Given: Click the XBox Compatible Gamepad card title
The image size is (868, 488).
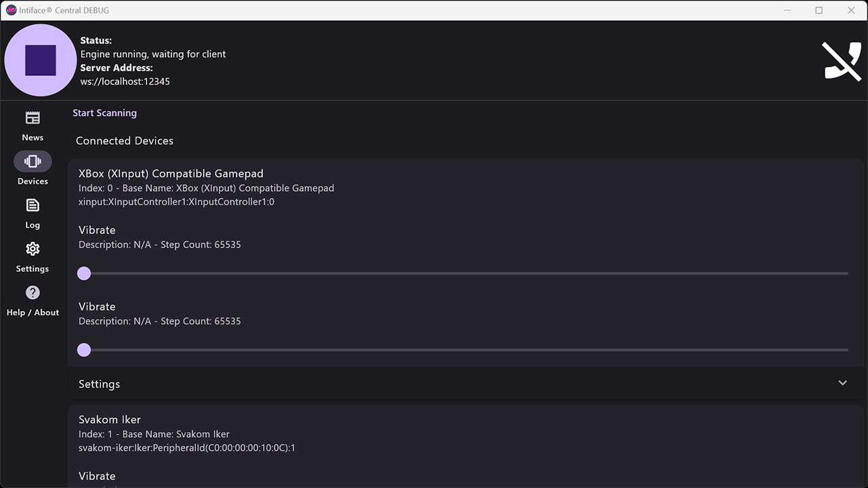Looking at the screenshot, I should pos(171,173).
